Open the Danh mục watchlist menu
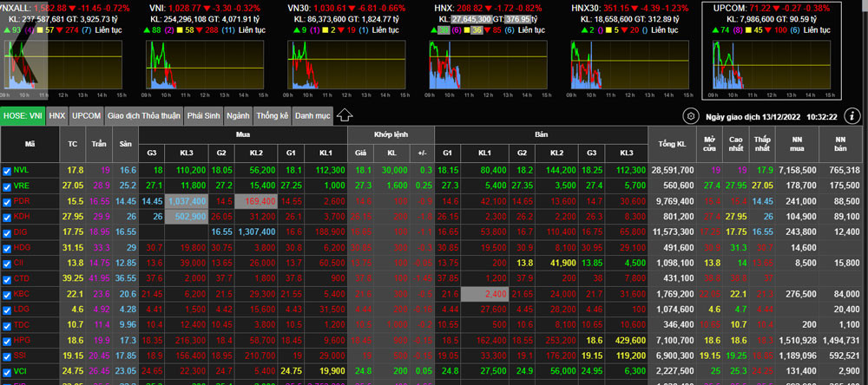This screenshot has width=868, height=385. (312, 114)
